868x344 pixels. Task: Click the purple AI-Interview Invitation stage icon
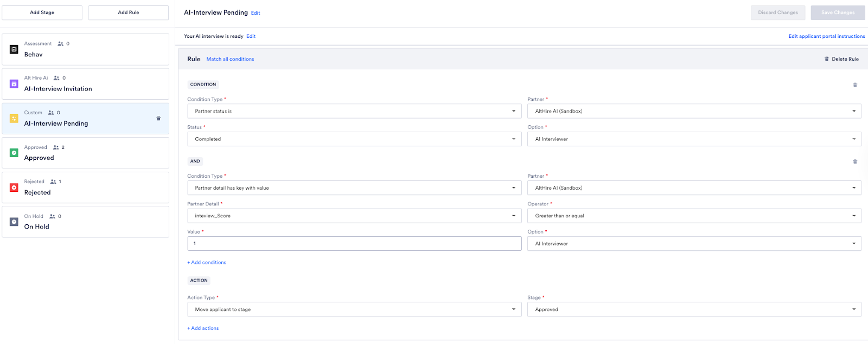click(14, 84)
